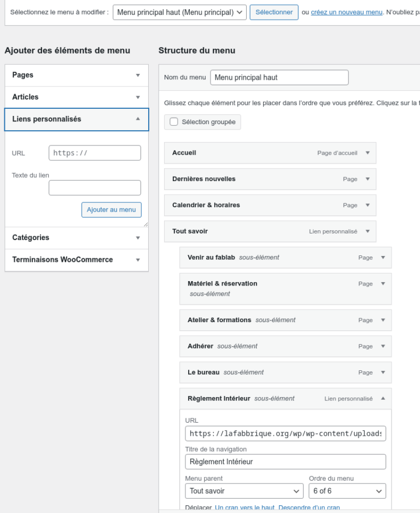Open the créez un nouveau menu link

pos(347,13)
